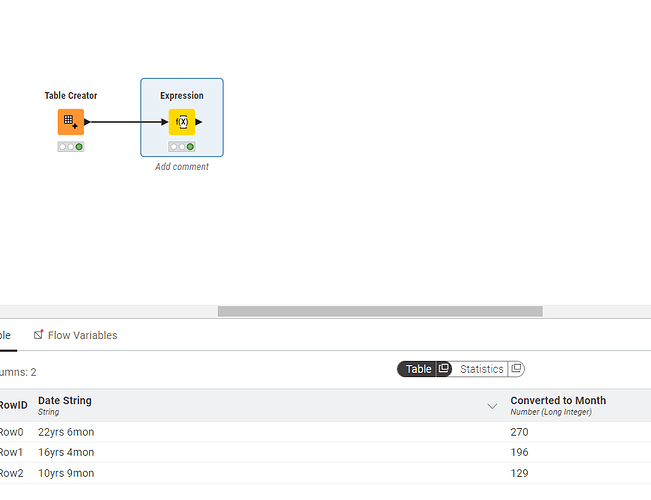Image resolution: width=651 pixels, height=500 pixels.
Task: Click the canvas horizontal scrollbar
Action: (x=380, y=311)
